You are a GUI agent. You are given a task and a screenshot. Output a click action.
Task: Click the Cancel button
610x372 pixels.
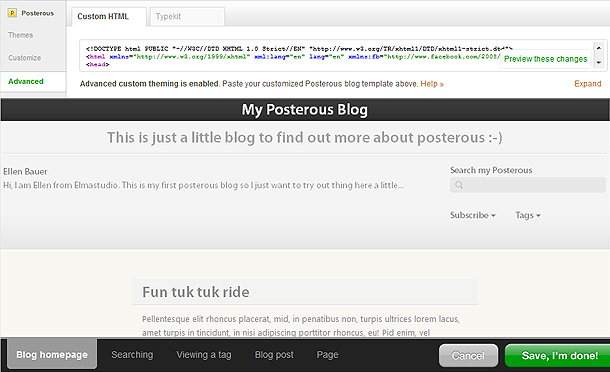[x=468, y=355]
